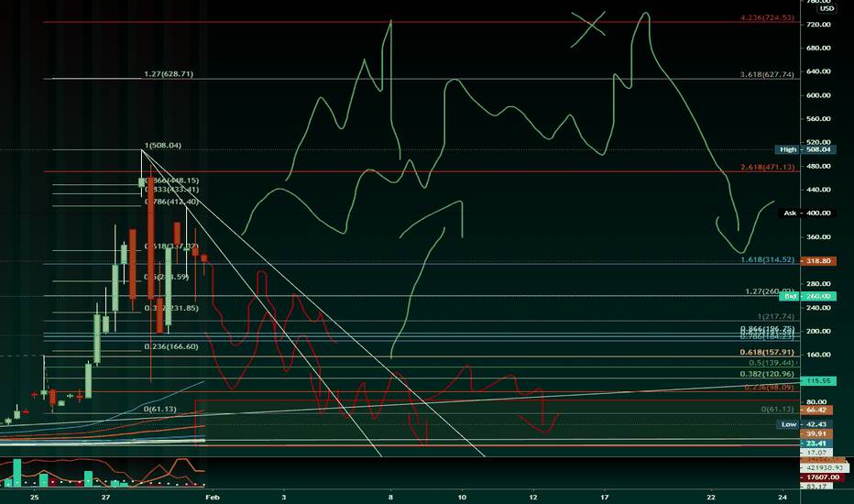Click the orange 39.91 price label
Screen dimensions: 854x504
816,434
